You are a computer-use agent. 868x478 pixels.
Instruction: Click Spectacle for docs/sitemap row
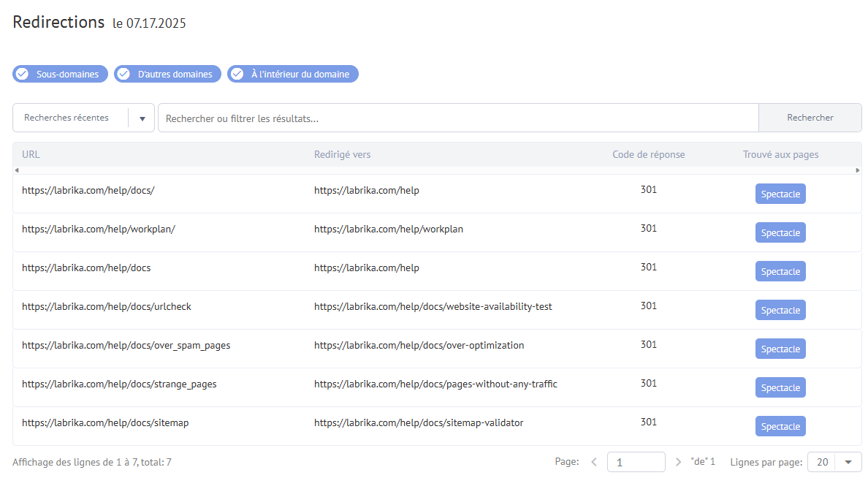click(780, 427)
